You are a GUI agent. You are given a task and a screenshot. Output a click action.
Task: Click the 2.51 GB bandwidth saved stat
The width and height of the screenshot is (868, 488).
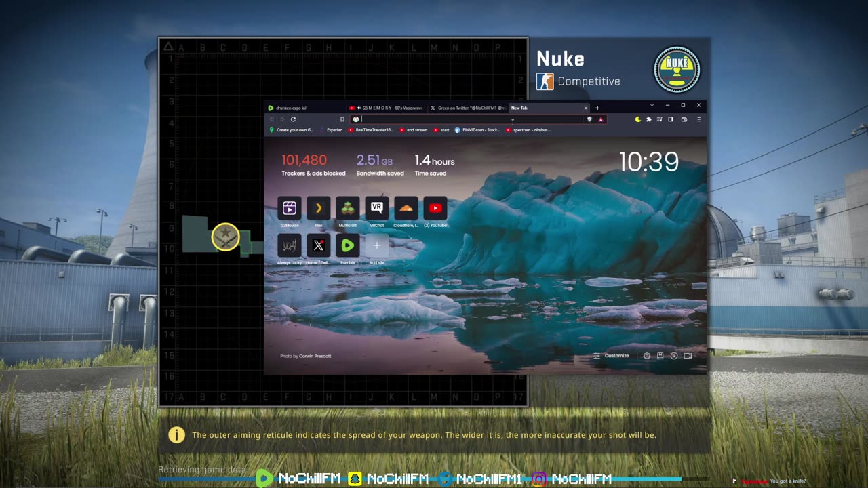click(x=380, y=165)
